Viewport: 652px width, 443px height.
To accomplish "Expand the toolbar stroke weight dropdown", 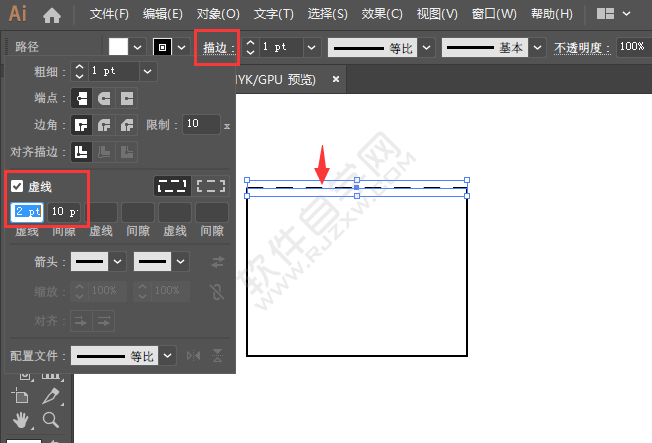I will (312, 47).
